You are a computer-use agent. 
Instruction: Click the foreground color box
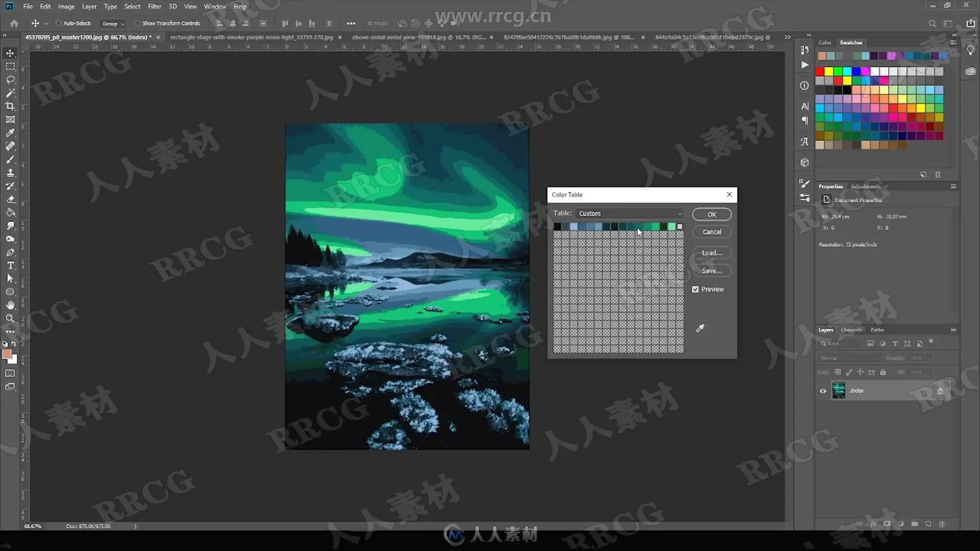click(7, 354)
